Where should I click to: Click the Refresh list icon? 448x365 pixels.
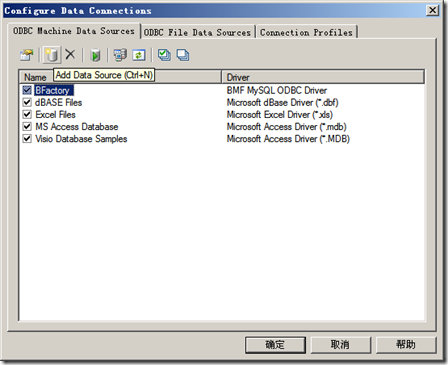[139, 55]
